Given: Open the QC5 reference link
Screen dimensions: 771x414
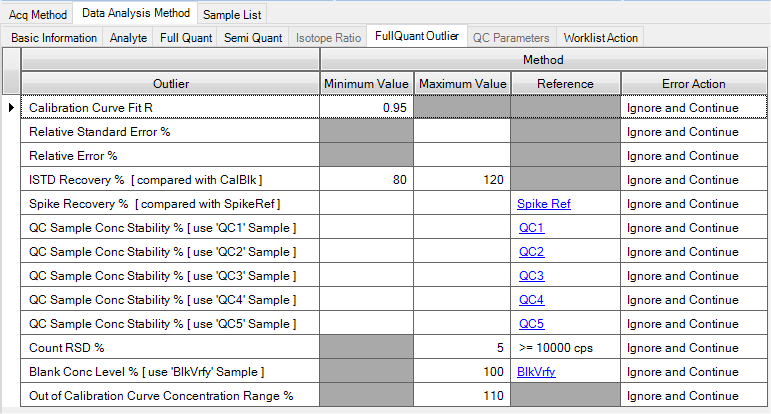Looking at the screenshot, I should [x=532, y=324].
